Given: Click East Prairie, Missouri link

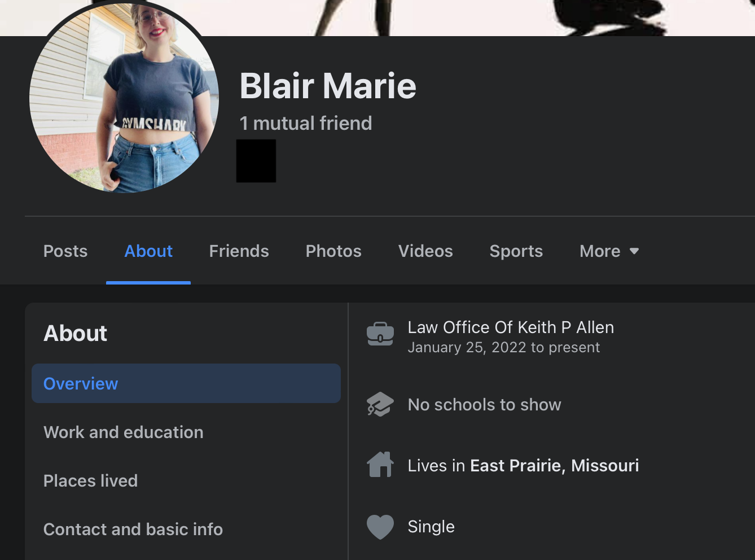Looking at the screenshot, I should click(x=554, y=466).
